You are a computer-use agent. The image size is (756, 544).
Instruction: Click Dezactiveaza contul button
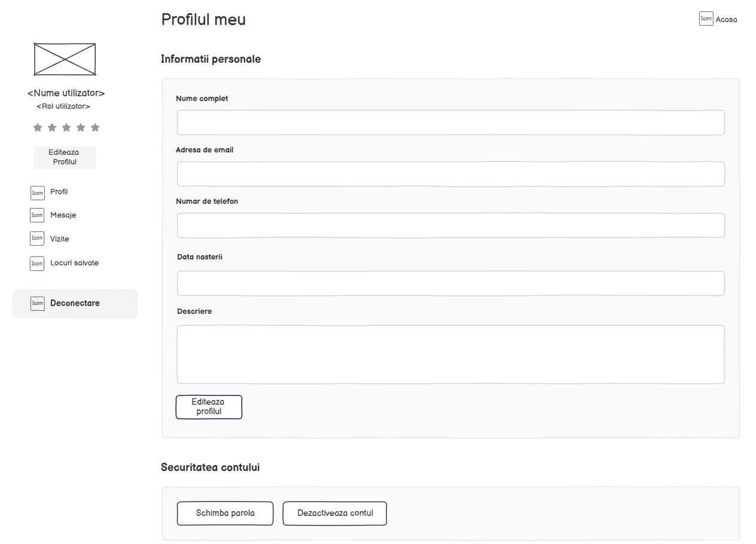[x=335, y=514]
